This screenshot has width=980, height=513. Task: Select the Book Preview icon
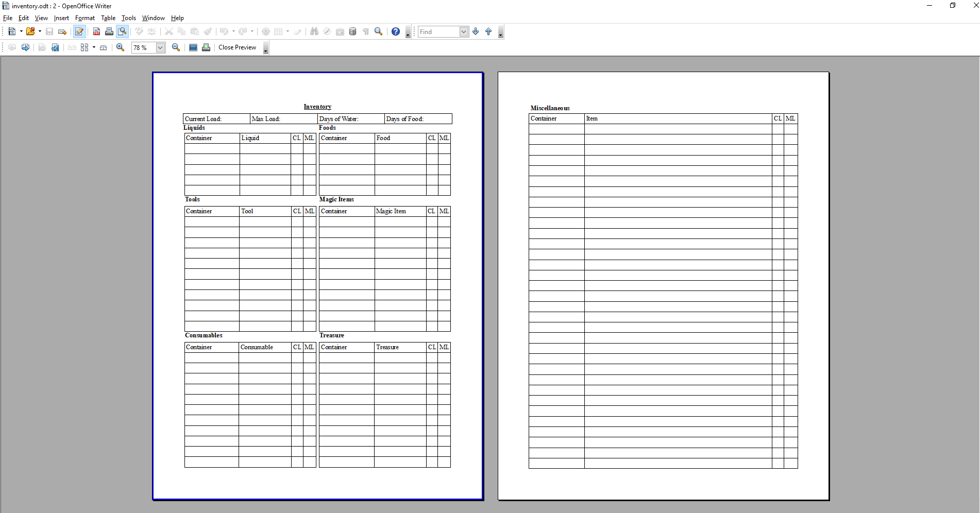coord(104,47)
